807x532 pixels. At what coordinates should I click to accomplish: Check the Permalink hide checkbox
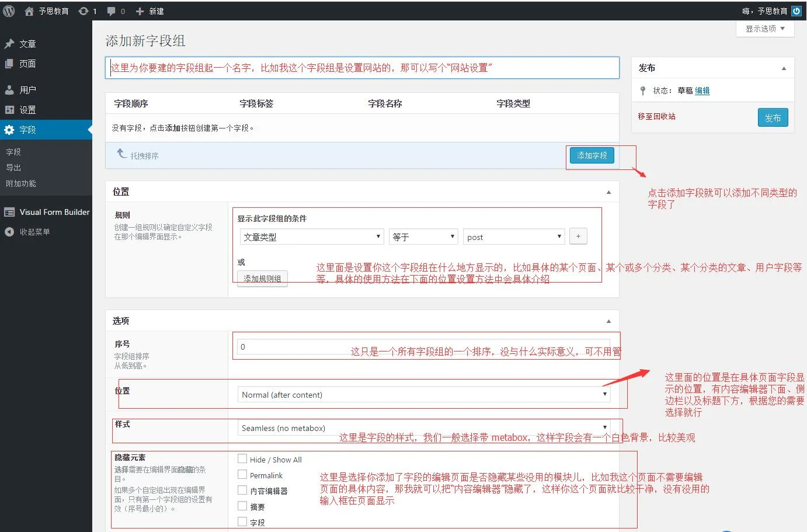click(242, 475)
